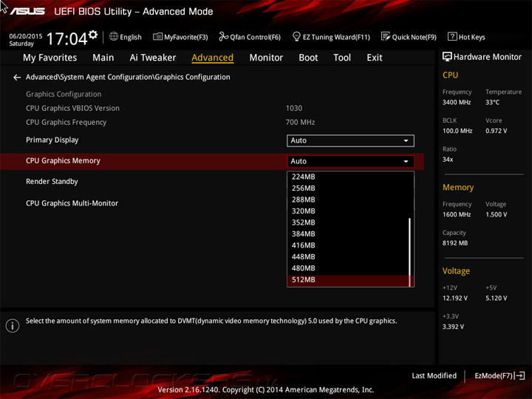Click the globe language icon
This screenshot has height=399, width=532.
[x=114, y=37]
